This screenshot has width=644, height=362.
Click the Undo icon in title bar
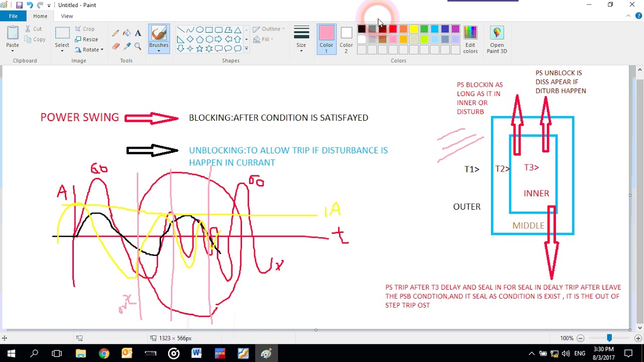click(30, 5)
